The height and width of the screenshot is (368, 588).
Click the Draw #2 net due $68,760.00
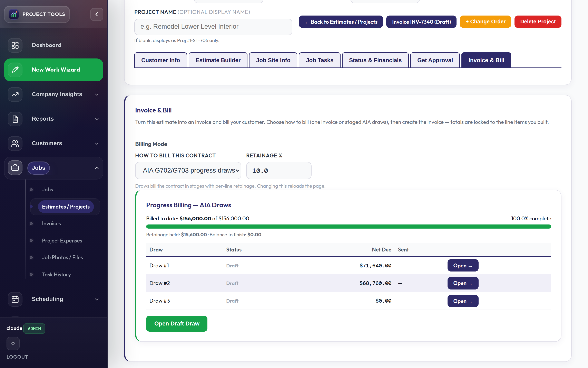tap(375, 283)
